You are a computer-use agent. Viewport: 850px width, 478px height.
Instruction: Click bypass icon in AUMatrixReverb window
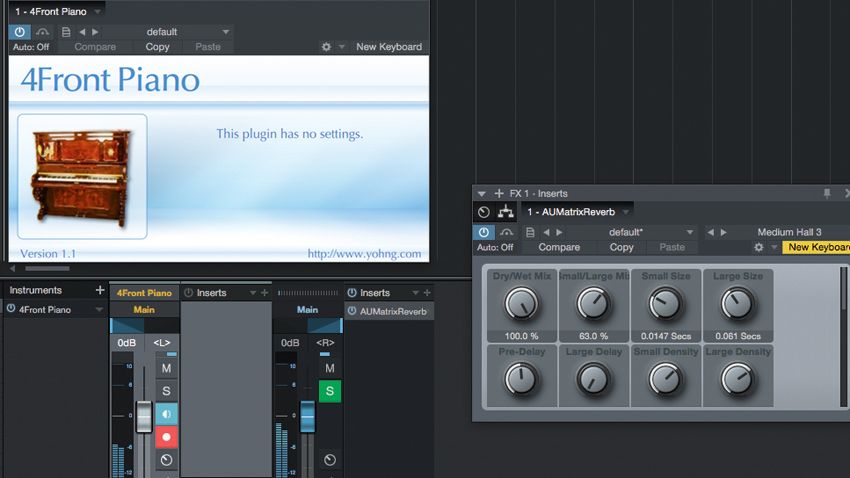pos(506,232)
